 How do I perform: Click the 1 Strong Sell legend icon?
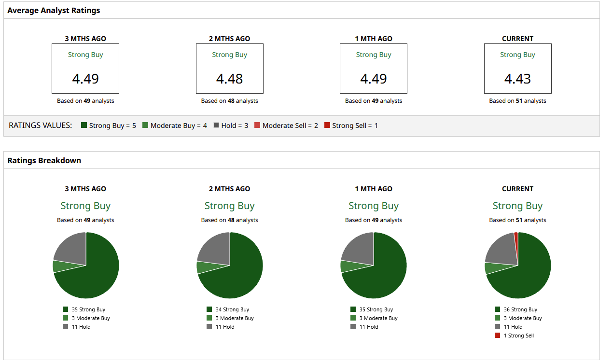point(498,336)
